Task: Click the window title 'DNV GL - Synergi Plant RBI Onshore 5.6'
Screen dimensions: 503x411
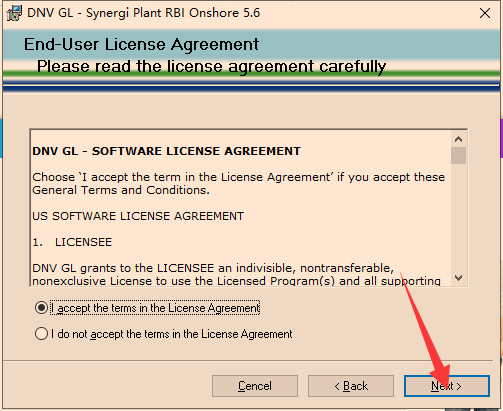Action: tap(143, 13)
